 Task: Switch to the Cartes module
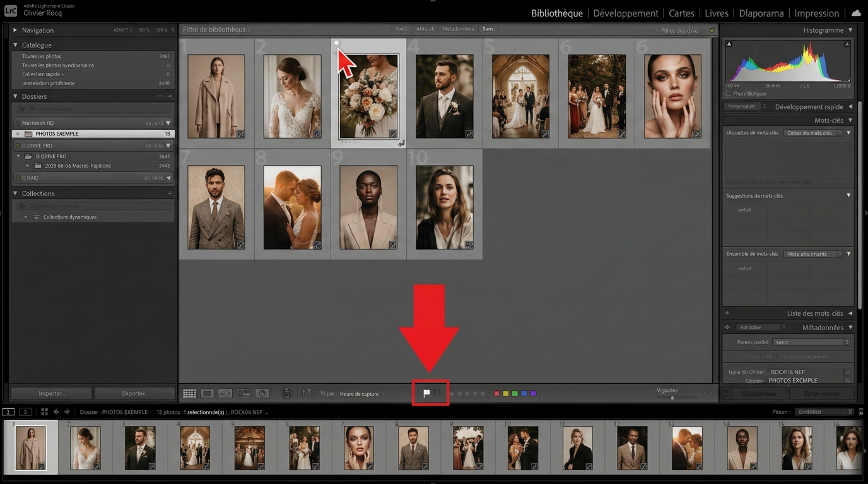coord(681,13)
